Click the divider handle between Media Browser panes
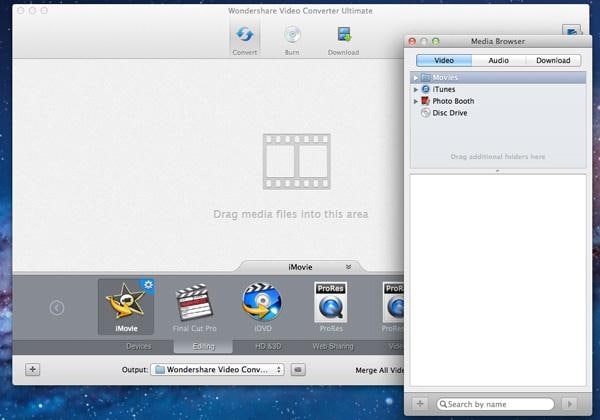This screenshot has height=420, width=600. (498, 171)
